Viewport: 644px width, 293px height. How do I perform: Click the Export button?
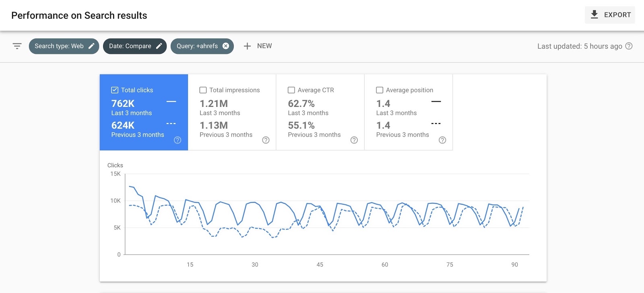pos(610,15)
